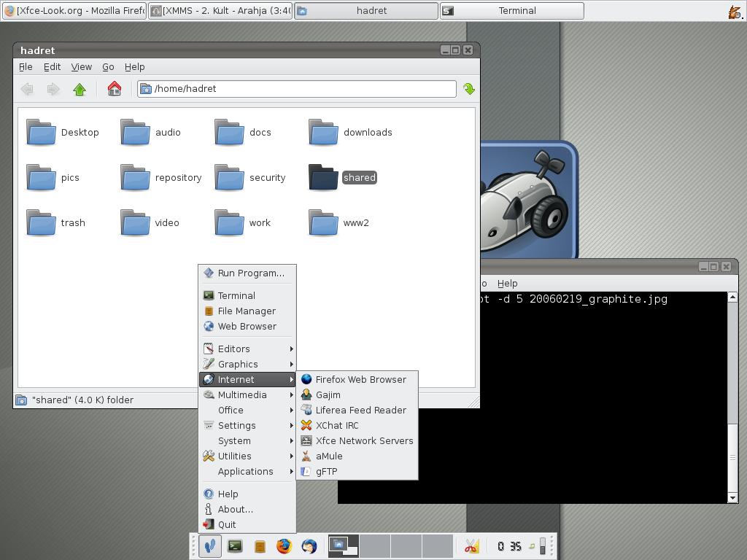747x560 pixels.
Task: Open Liferea Feed Reader
Action: pos(357,410)
